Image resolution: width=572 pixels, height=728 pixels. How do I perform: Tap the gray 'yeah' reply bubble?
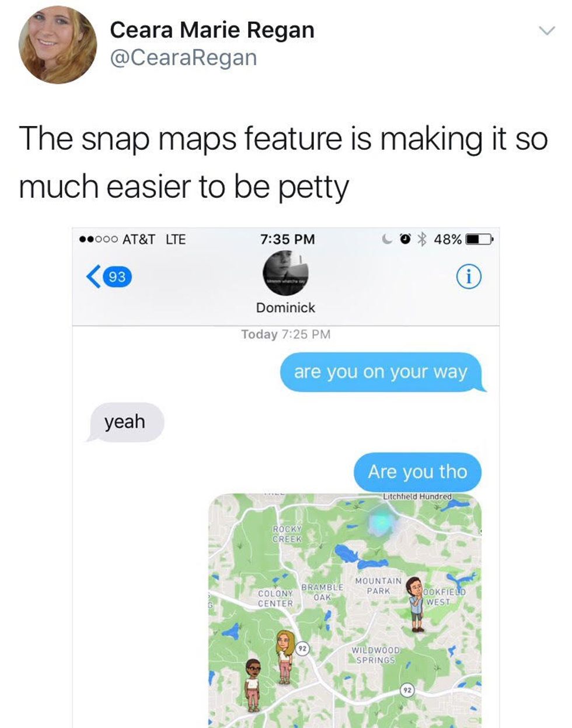[125, 421]
